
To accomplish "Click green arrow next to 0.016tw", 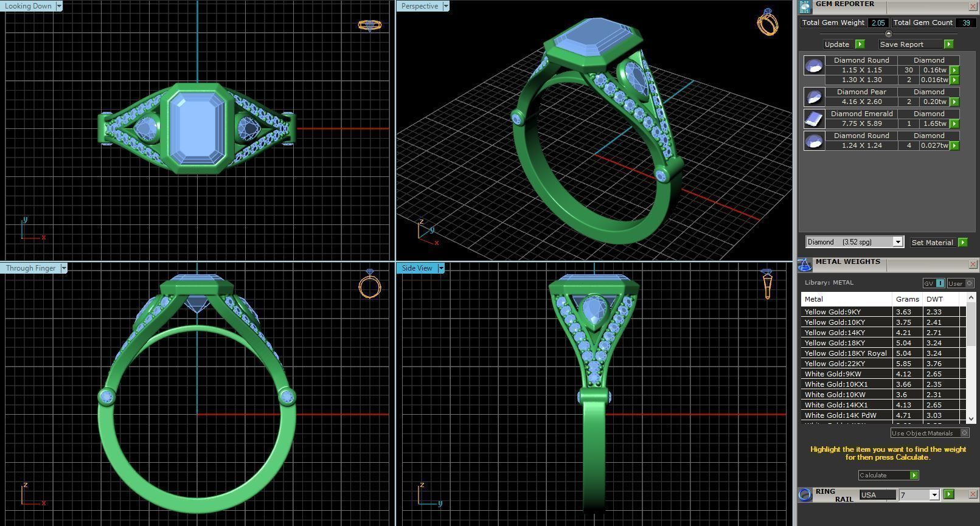I will coord(954,80).
